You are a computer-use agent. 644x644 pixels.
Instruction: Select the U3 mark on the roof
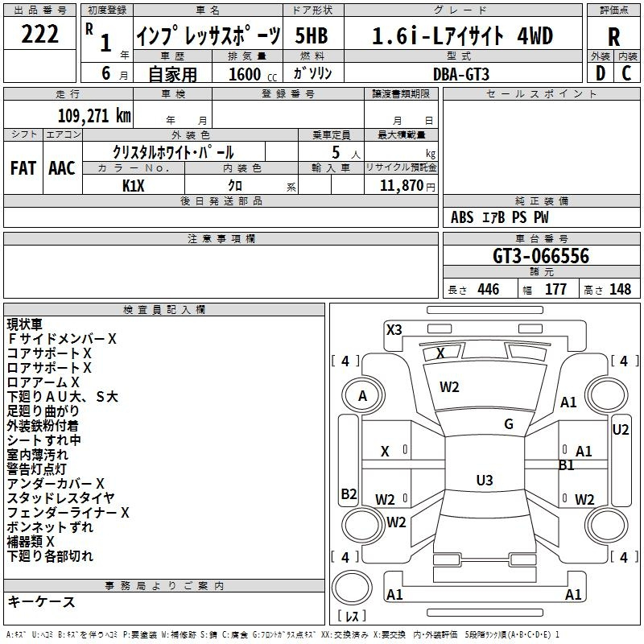coord(484,481)
